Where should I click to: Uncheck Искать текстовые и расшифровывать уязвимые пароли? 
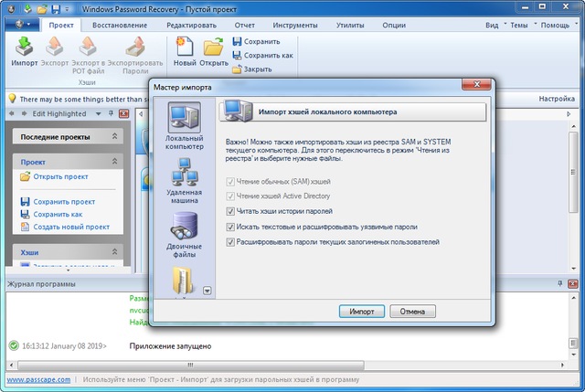(229, 226)
